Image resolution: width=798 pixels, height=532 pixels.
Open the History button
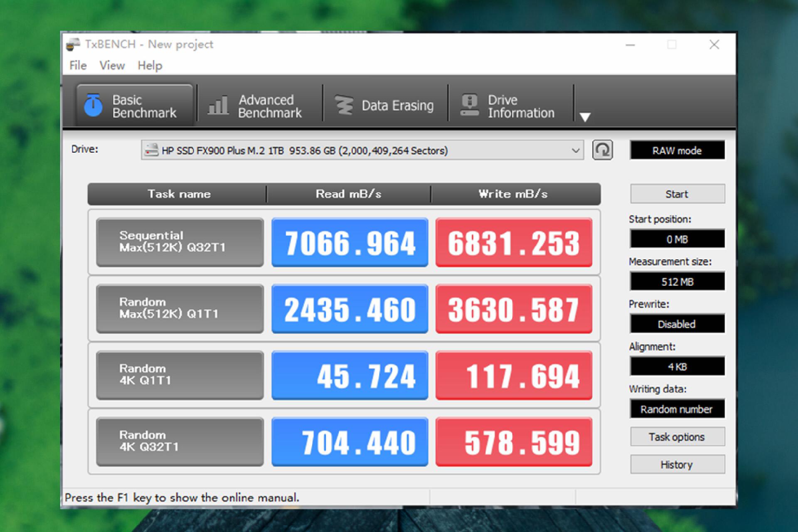point(677,465)
